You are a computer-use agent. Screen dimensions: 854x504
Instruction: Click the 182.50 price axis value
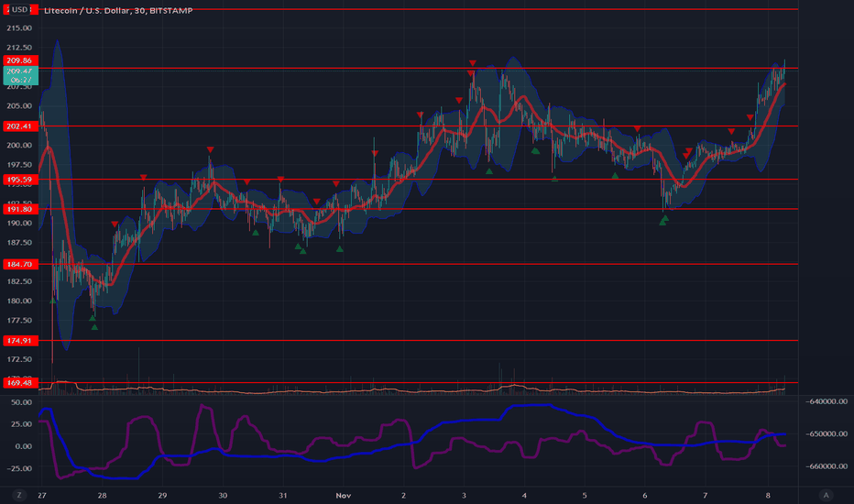19,281
